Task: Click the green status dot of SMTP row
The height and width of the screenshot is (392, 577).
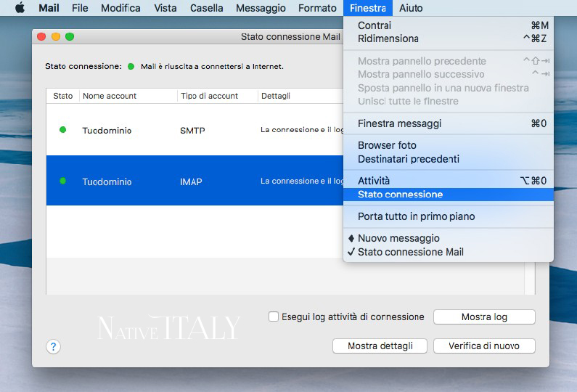Action: pyautogui.click(x=63, y=129)
